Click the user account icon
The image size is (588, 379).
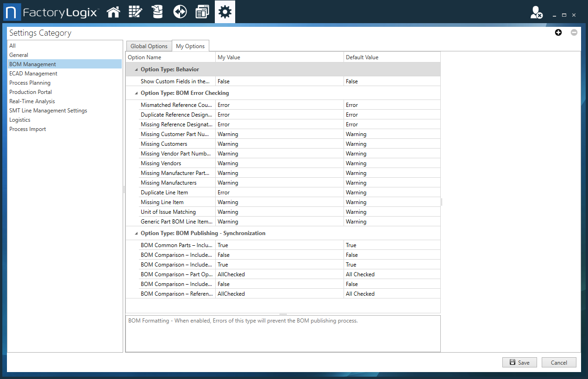coord(536,13)
